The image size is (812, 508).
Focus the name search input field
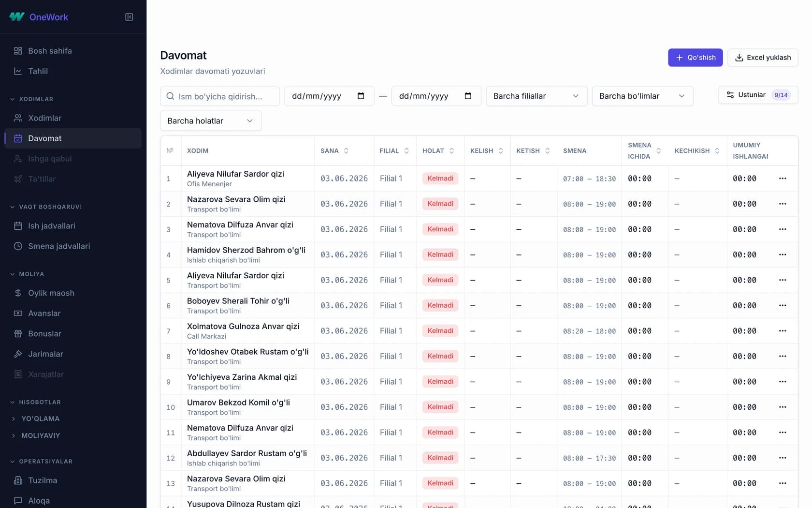(220, 96)
